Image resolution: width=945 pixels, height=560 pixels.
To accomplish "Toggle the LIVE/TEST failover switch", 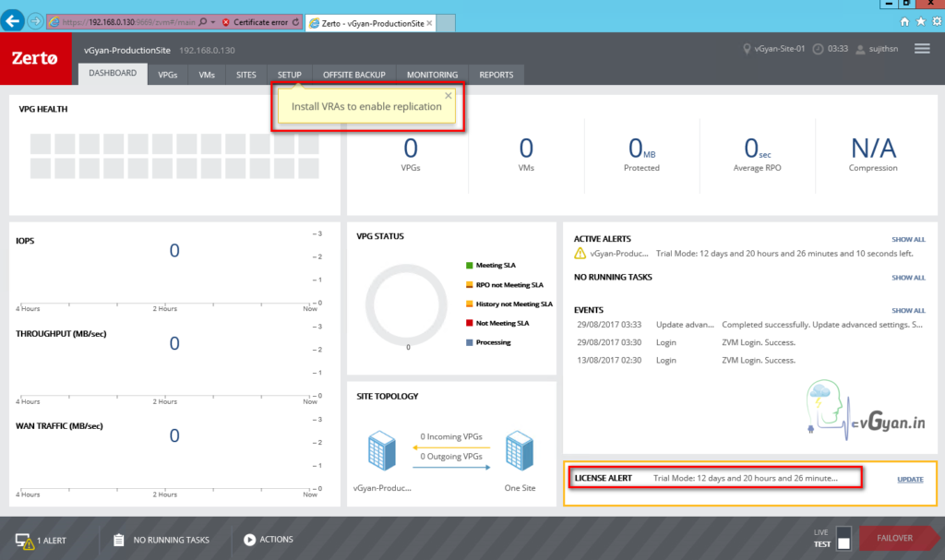I will [x=843, y=538].
